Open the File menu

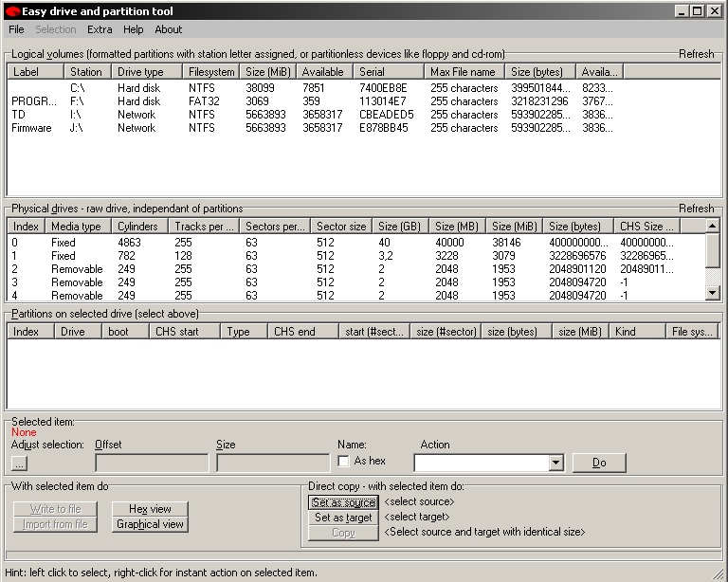coord(16,29)
